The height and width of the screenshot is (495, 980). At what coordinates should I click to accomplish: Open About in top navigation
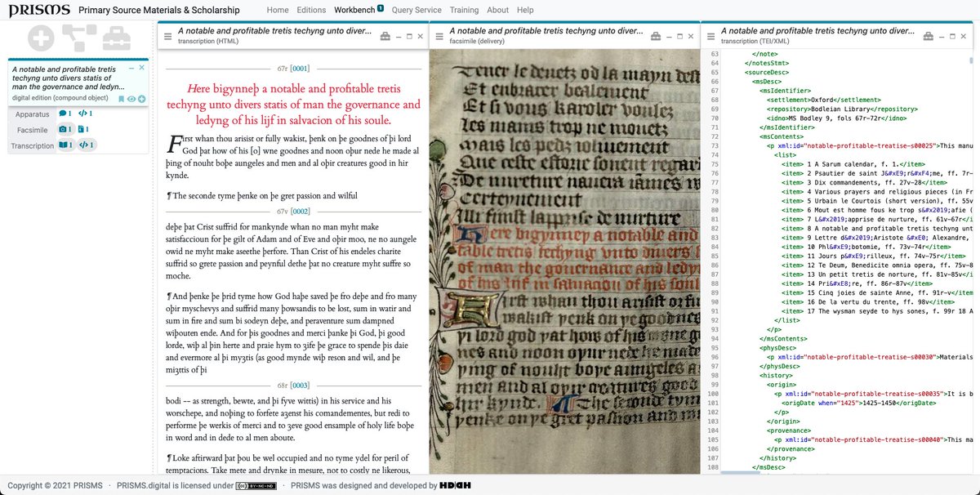point(497,10)
